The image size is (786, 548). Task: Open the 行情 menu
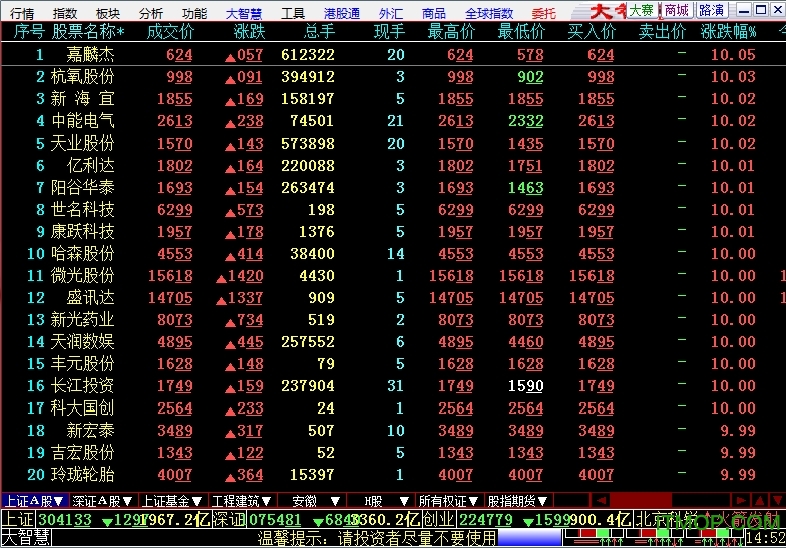[x=22, y=13]
